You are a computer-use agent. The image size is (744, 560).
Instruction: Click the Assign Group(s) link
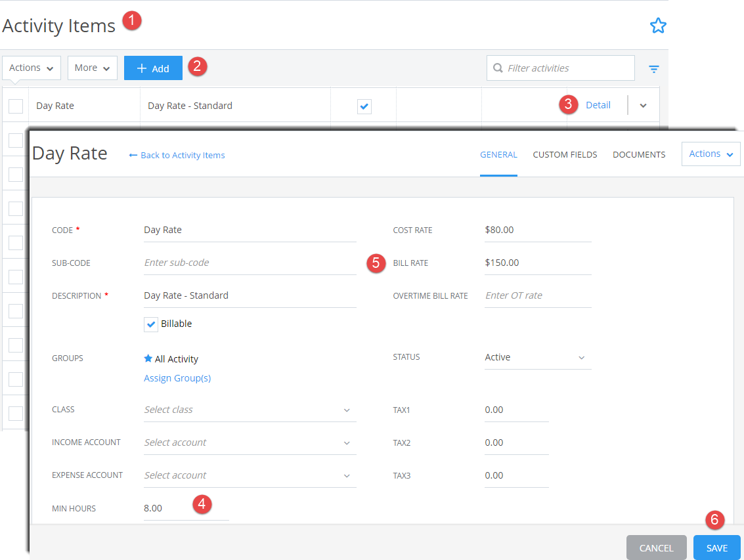[177, 378]
